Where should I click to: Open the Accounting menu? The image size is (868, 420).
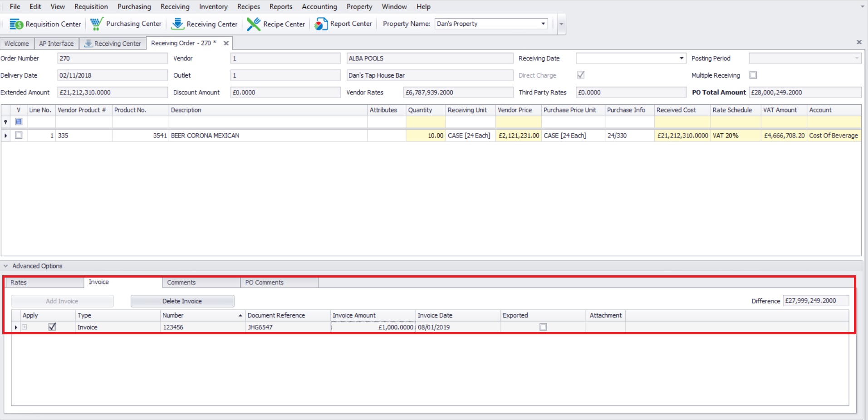pyautogui.click(x=319, y=6)
